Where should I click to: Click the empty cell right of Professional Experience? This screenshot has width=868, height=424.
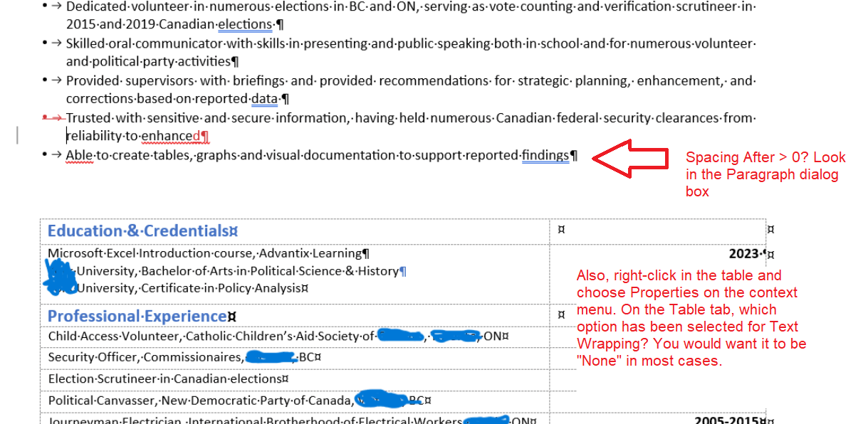562,314
